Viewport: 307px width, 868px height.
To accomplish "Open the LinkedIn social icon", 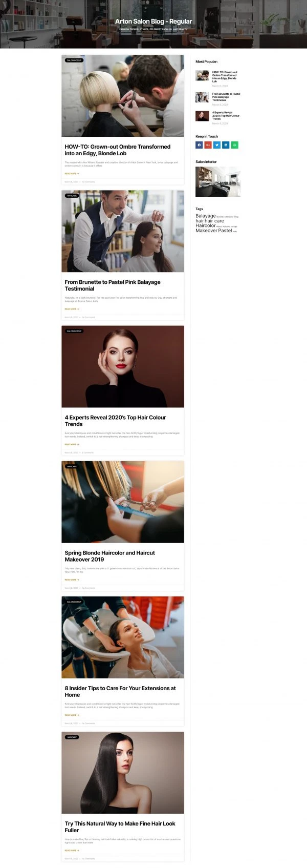I will pyautogui.click(x=226, y=145).
